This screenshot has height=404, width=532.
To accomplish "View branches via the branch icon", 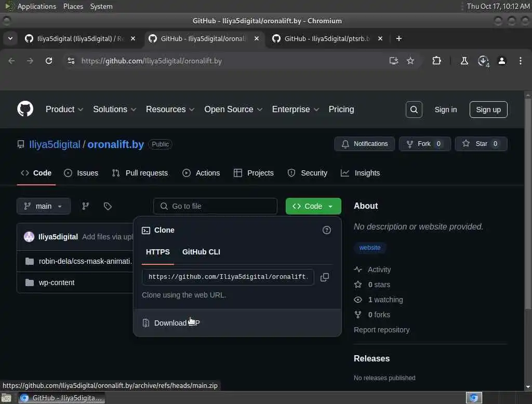I will pyautogui.click(x=86, y=206).
